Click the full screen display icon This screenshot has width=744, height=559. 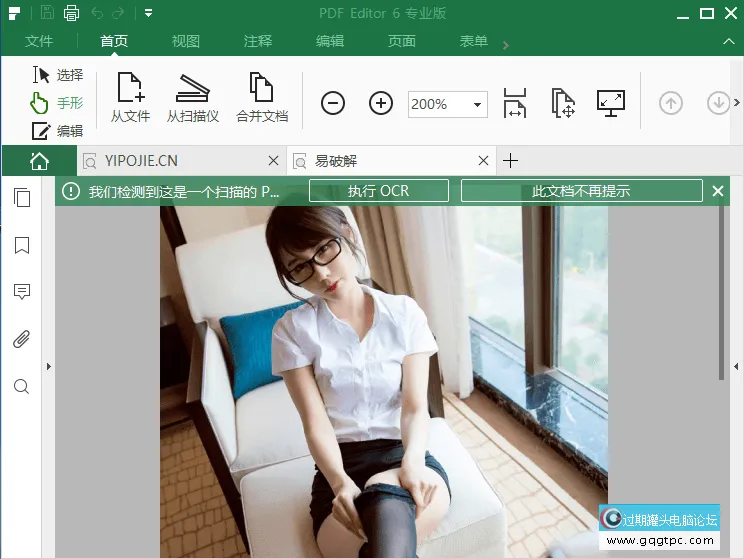[x=611, y=103]
